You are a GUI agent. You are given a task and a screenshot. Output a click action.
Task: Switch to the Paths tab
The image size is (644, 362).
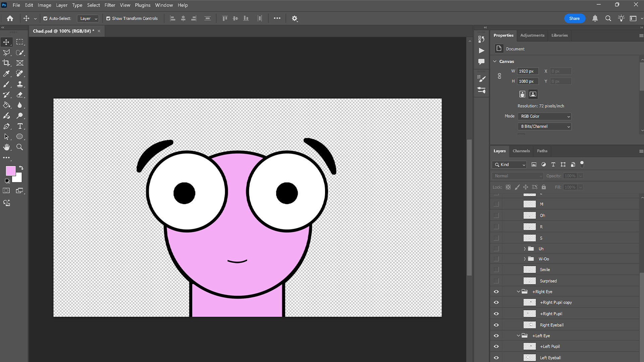coord(542,151)
